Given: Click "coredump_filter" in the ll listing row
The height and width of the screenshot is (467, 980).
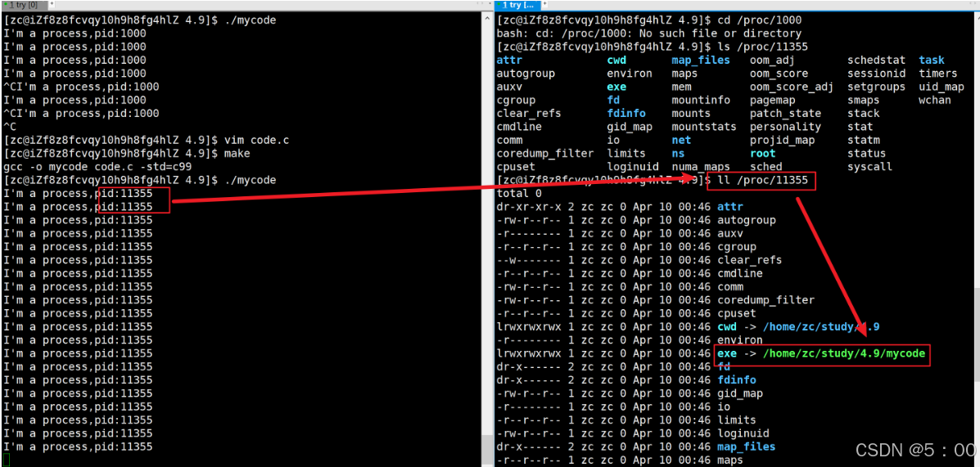Looking at the screenshot, I should [765, 300].
